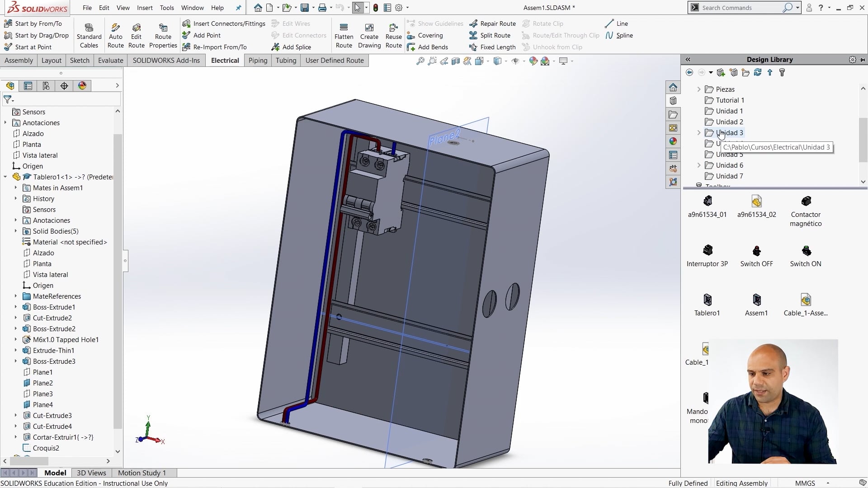Viewport: 868px width, 488px height.
Task: Select Switch ON in the Design Library
Action: coord(805,255)
